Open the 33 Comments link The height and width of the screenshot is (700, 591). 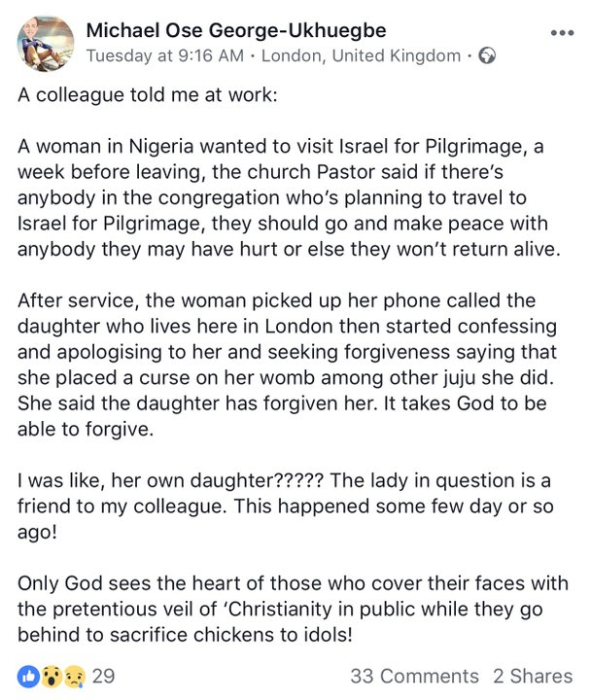coord(414,676)
